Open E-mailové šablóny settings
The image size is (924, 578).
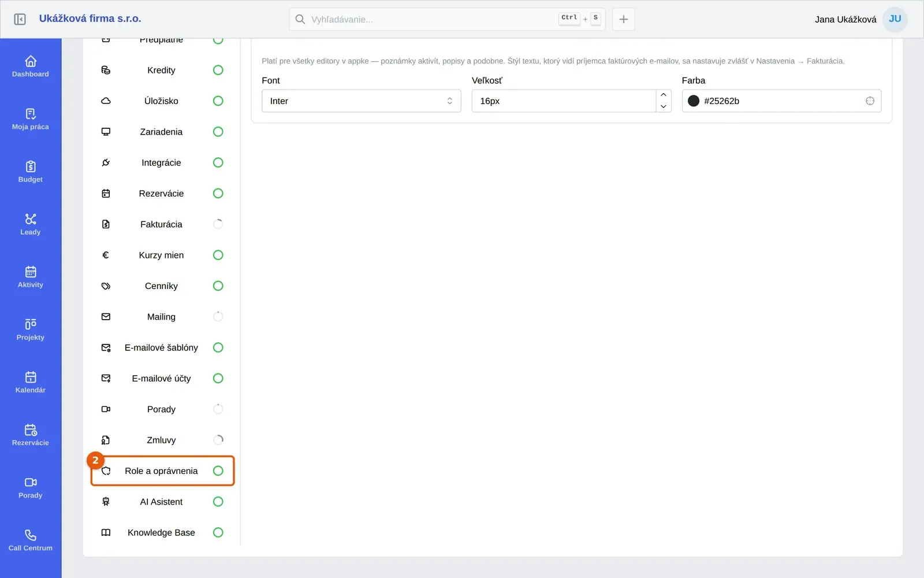tap(162, 347)
